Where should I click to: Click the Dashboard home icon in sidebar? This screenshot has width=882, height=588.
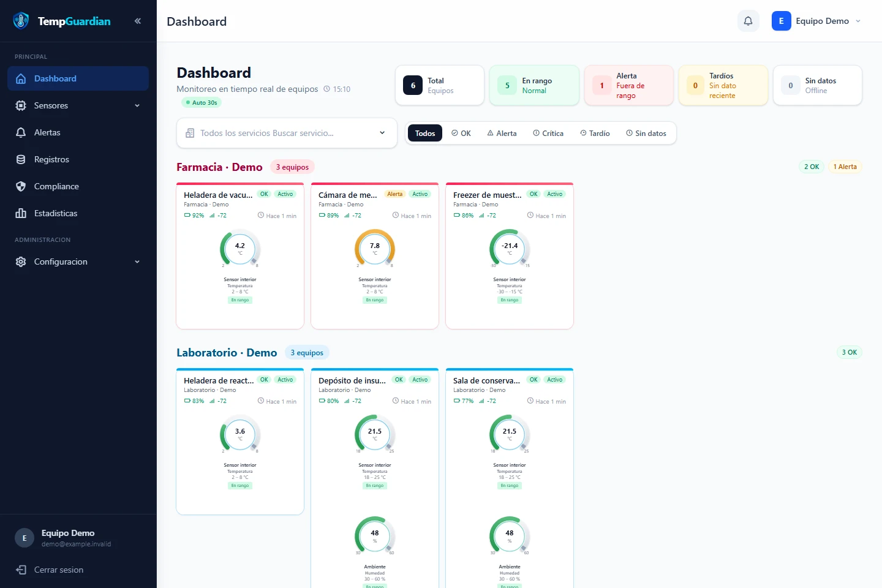tap(21, 78)
